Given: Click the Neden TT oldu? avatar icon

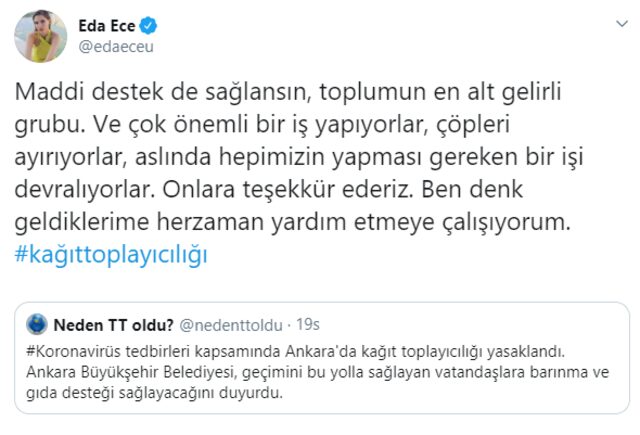Looking at the screenshot, I should point(35,323).
